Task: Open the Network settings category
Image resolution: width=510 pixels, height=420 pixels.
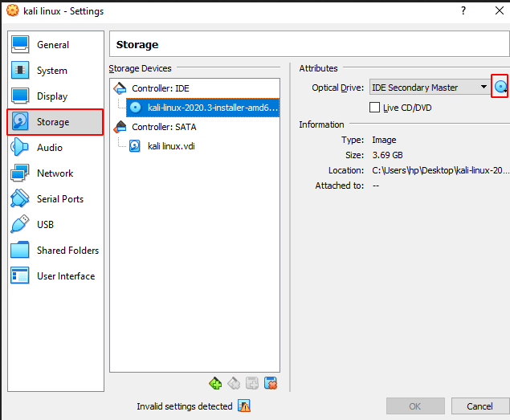Action: tap(55, 173)
